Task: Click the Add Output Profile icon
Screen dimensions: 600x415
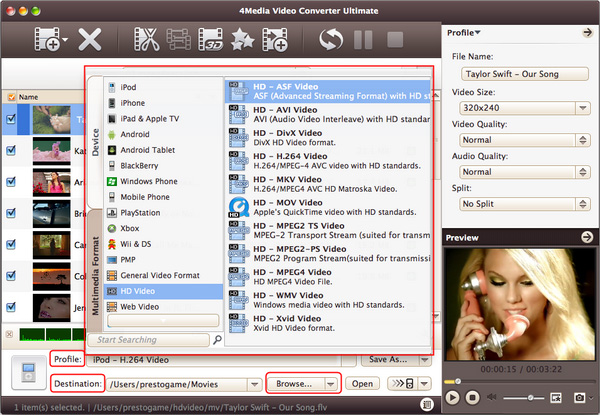Action: tap(275, 40)
